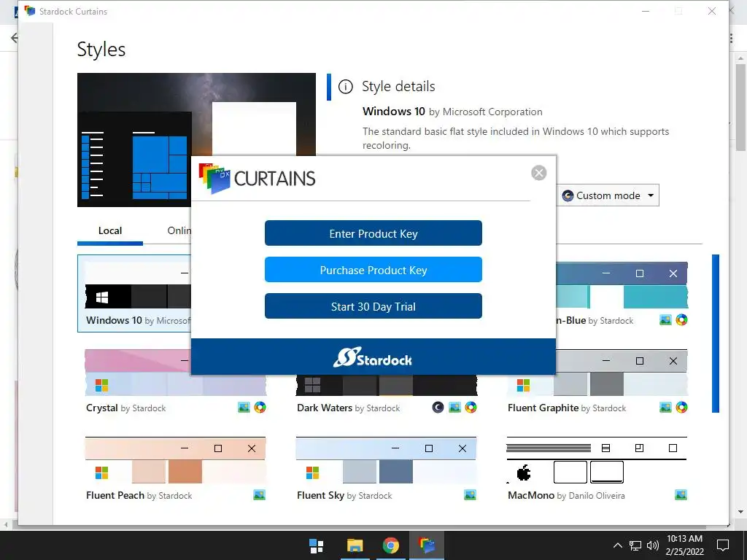The height and width of the screenshot is (560, 747).
Task: Switch to the Online tab
Action: pyautogui.click(x=179, y=230)
